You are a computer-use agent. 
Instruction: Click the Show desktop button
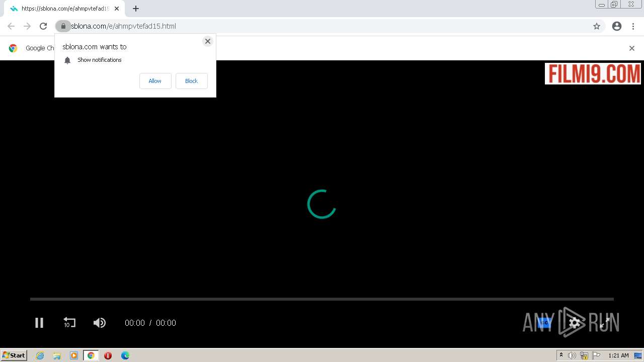(x=638, y=355)
